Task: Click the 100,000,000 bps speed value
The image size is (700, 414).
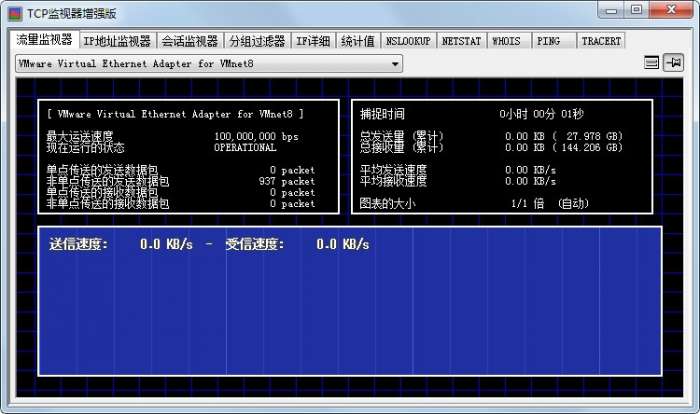Action: point(256,136)
